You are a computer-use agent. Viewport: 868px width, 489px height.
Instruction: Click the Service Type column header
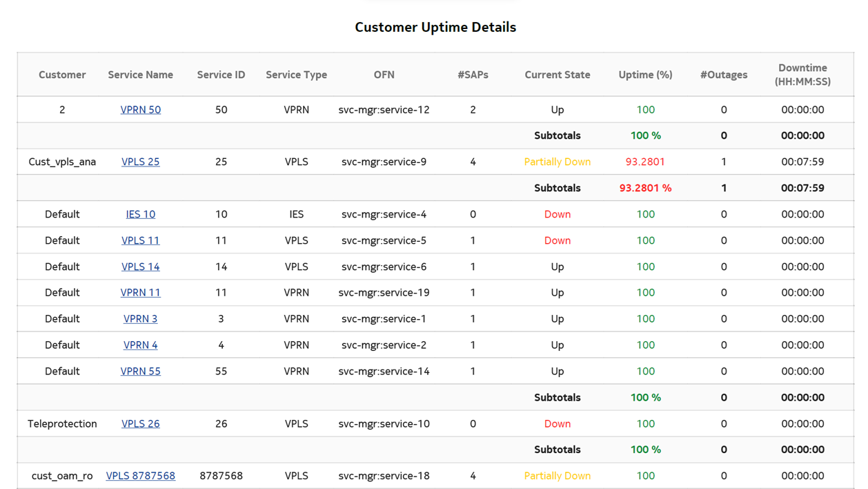click(x=296, y=75)
